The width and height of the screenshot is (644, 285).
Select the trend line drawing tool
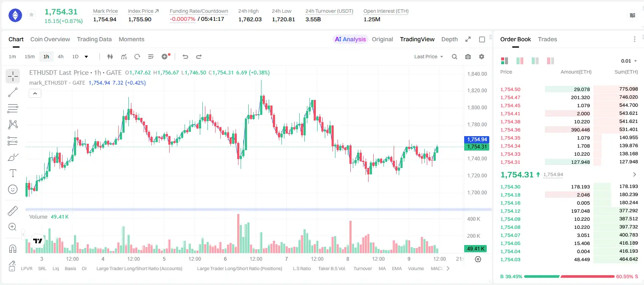pos(13,92)
